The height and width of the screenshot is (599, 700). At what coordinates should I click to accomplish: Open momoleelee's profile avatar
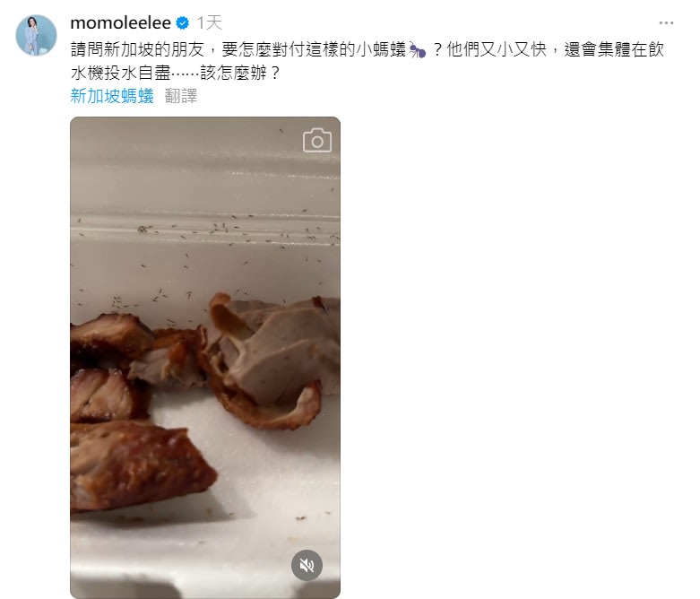tap(36, 35)
